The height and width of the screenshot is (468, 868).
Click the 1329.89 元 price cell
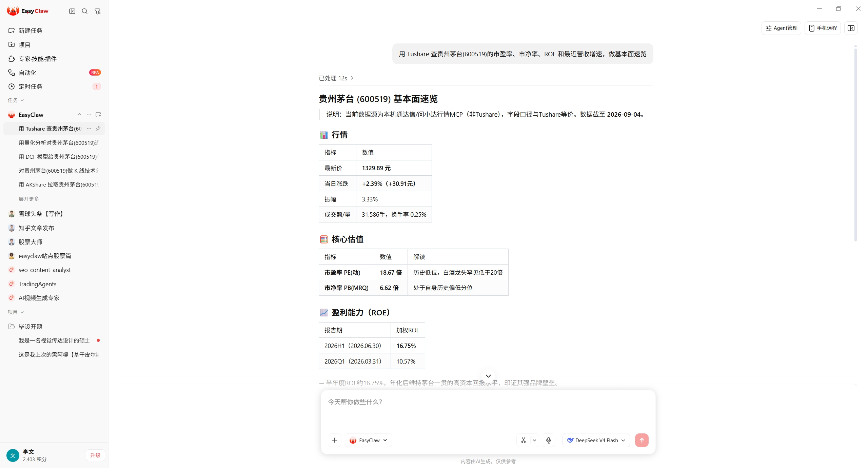[x=394, y=168]
